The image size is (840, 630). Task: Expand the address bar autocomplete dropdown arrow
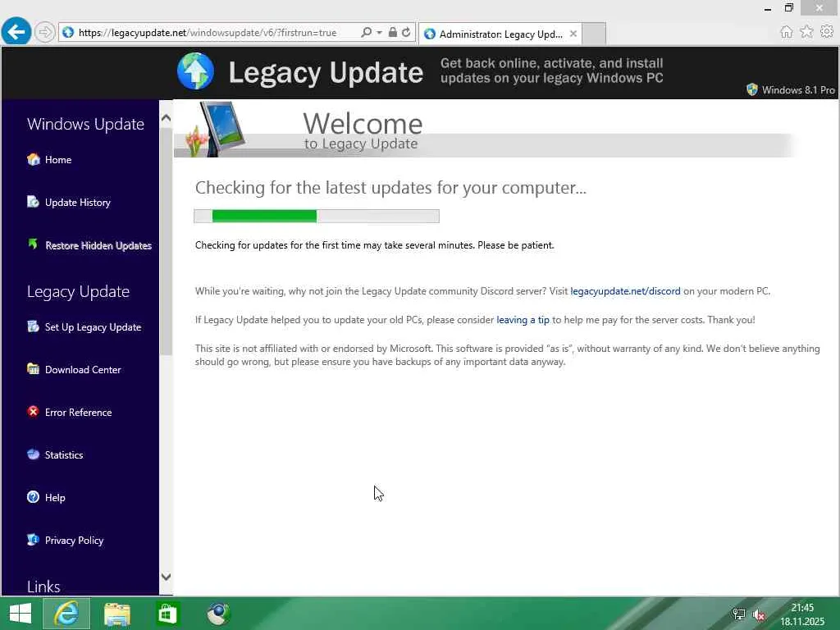379,32
